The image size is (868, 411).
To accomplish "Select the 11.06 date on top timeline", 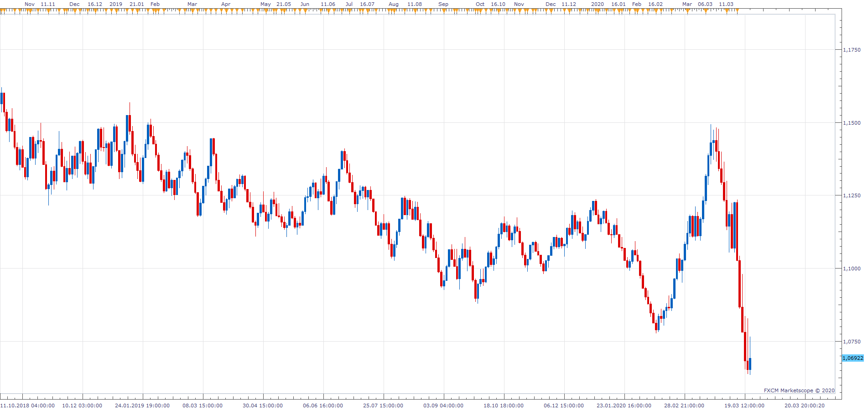I will pyautogui.click(x=328, y=4).
